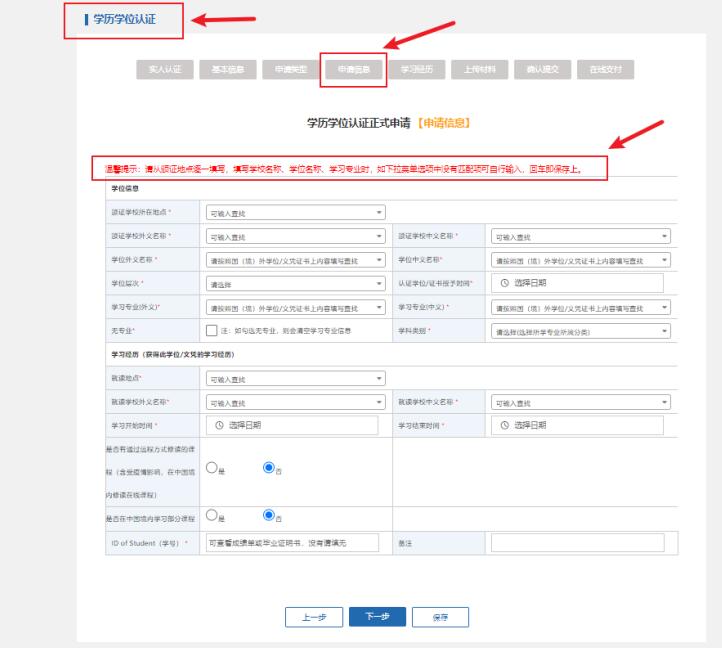Expand the 学位中文名称 combo box
Screen dimensions: 722x648
click(x=581, y=260)
